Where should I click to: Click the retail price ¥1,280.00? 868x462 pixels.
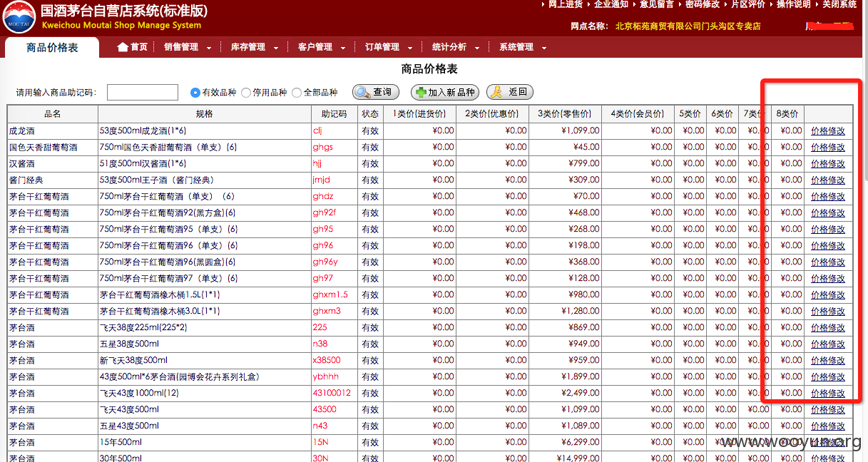(x=580, y=312)
